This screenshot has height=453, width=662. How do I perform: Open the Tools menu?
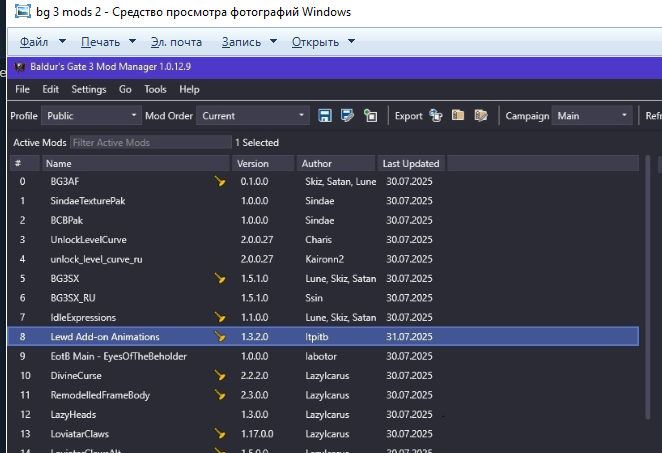click(155, 90)
